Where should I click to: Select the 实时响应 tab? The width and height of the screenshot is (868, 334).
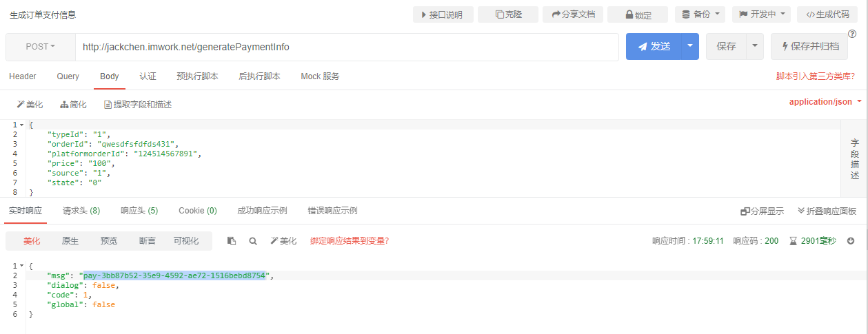coord(26,211)
